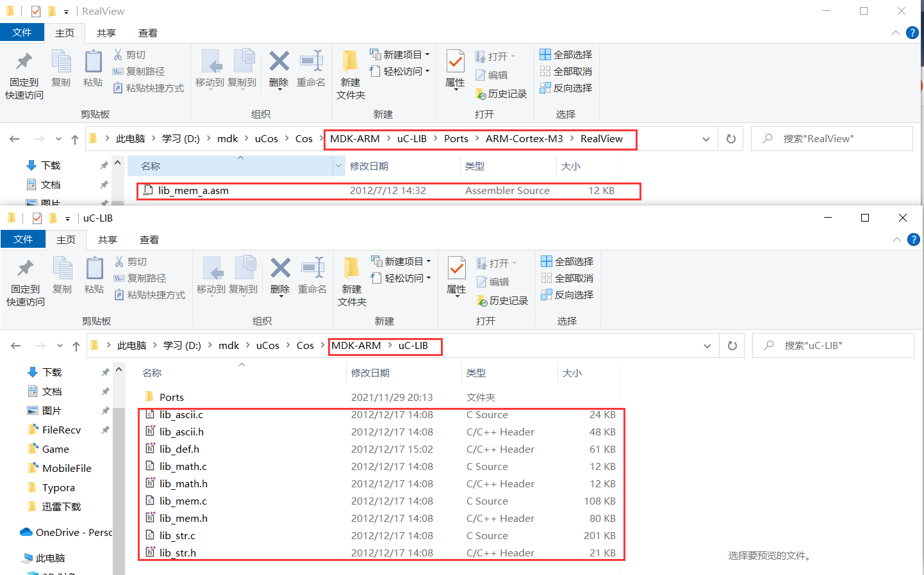Select lib_mem.c file in uC-LIB window
Screen dimensions: 924x575
pyautogui.click(x=379, y=501)
